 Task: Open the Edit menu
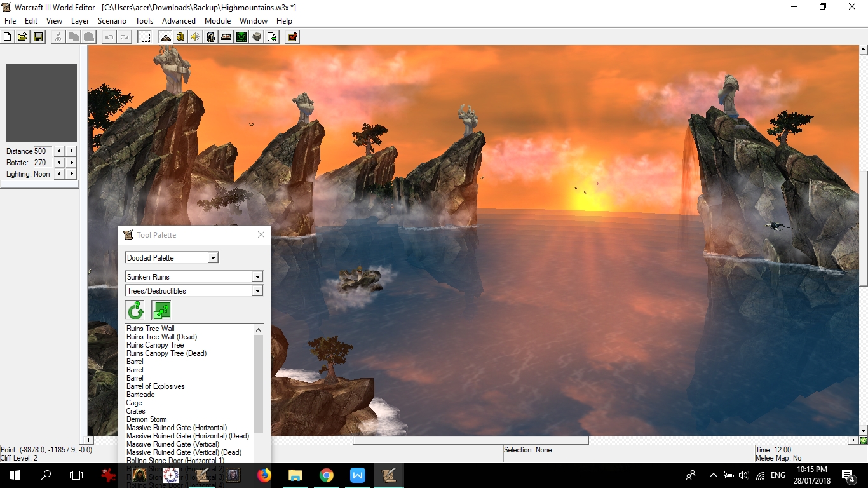[31, 21]
